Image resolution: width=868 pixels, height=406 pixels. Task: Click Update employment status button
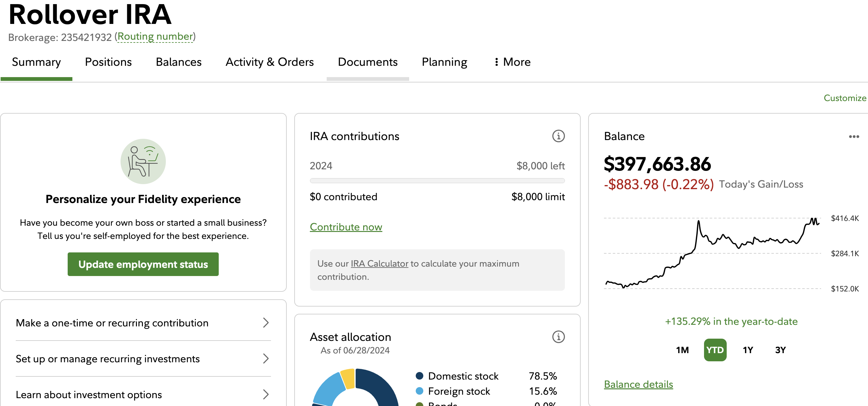point(143,264)
